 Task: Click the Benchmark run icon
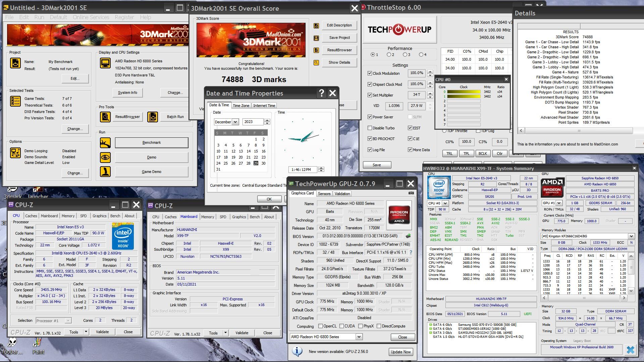coord(105,143)
